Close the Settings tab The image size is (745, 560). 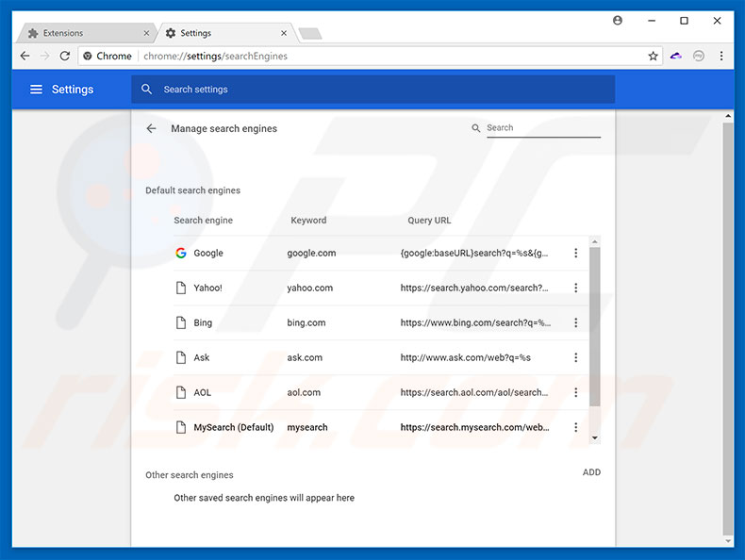[x=282, y=33]
